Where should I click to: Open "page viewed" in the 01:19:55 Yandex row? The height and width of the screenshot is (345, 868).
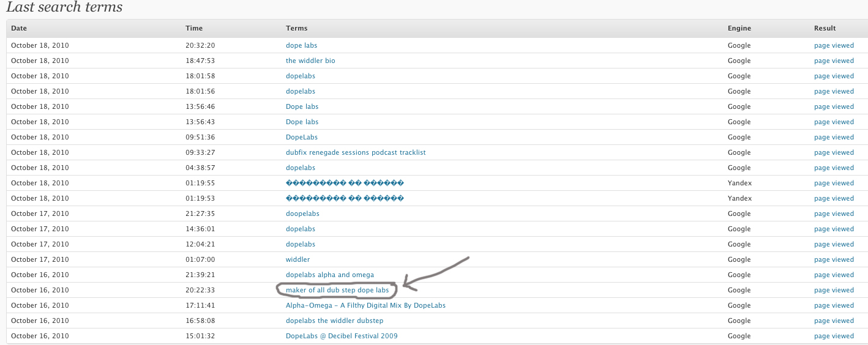[x=834, y=183]
